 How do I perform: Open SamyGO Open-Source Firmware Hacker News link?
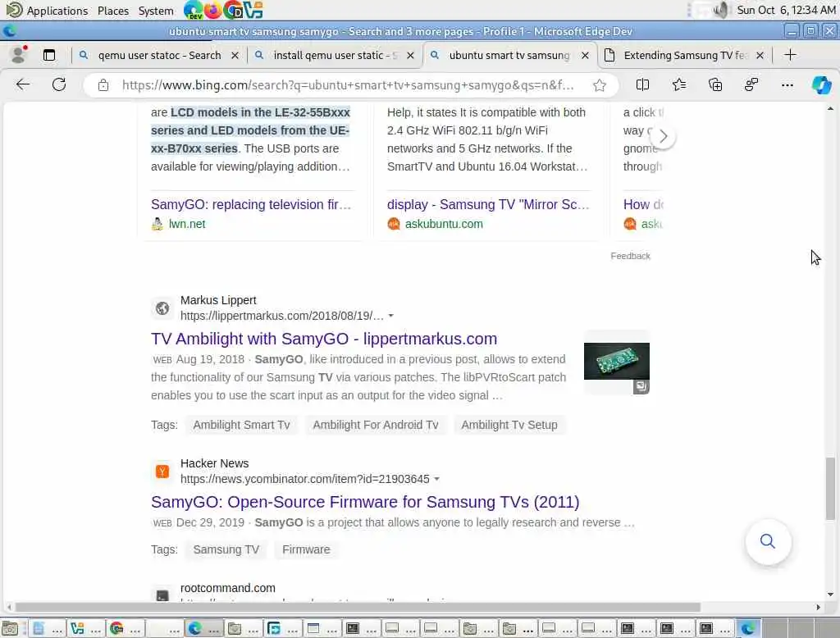click(x=365, y=502)
